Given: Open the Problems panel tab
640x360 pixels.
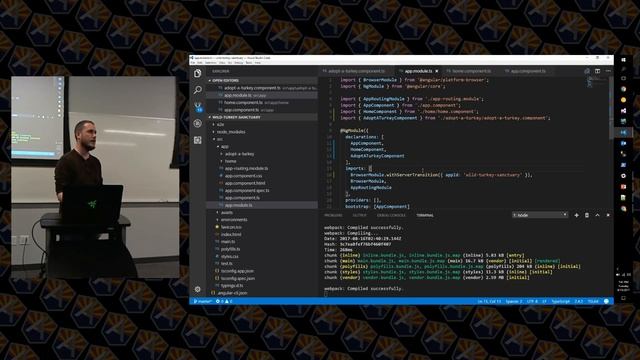Looking at the screenshot, I should pos(333,215).
